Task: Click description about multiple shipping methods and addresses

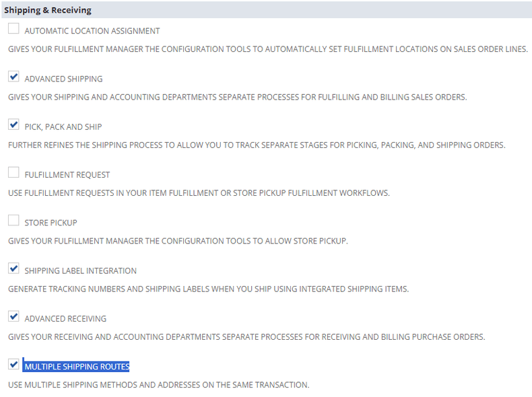Action: (159, 385)
